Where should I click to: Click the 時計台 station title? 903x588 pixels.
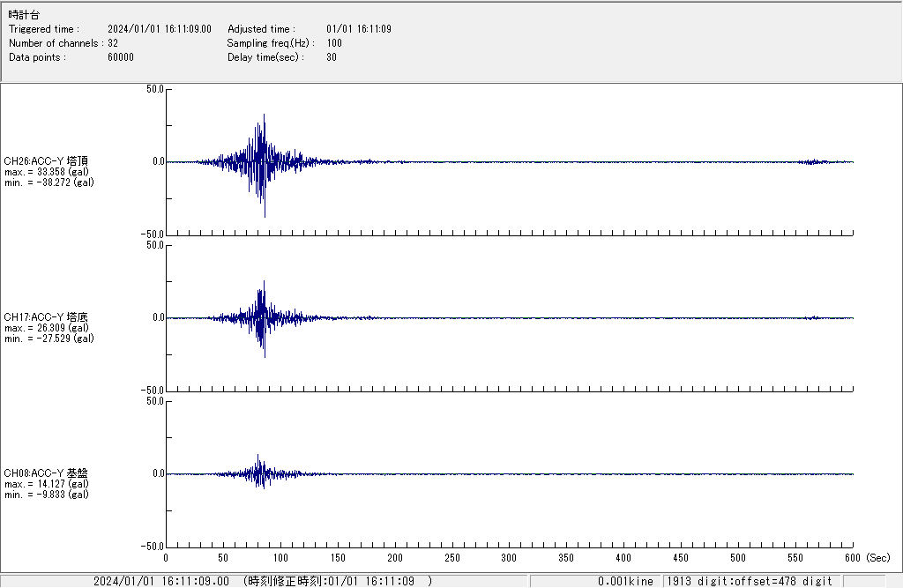24,15
